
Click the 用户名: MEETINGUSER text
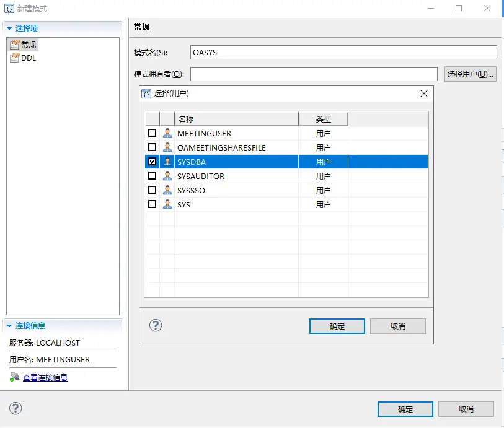tap(50, 360)
